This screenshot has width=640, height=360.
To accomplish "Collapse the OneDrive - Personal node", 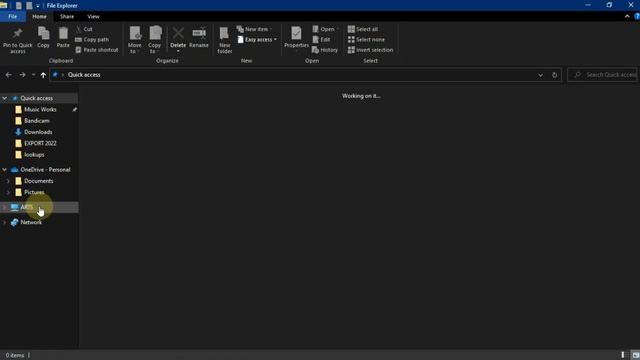I will coord(4,169).
